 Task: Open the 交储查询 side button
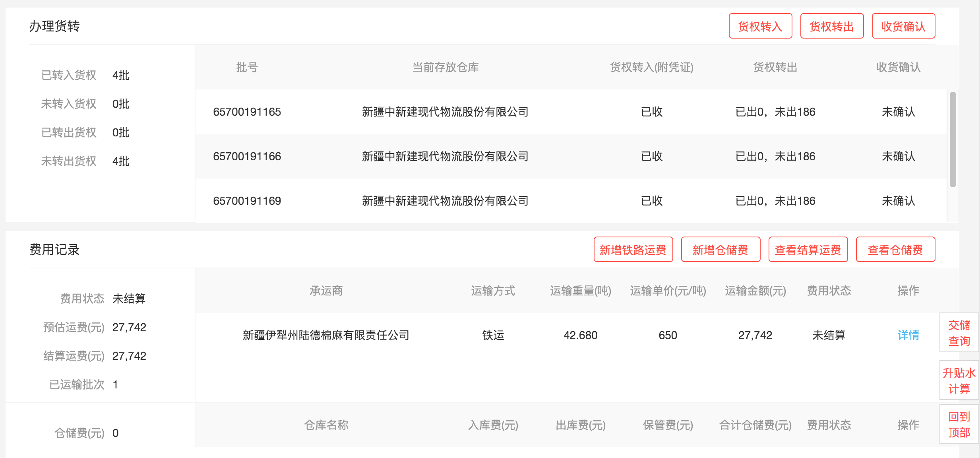959,333
